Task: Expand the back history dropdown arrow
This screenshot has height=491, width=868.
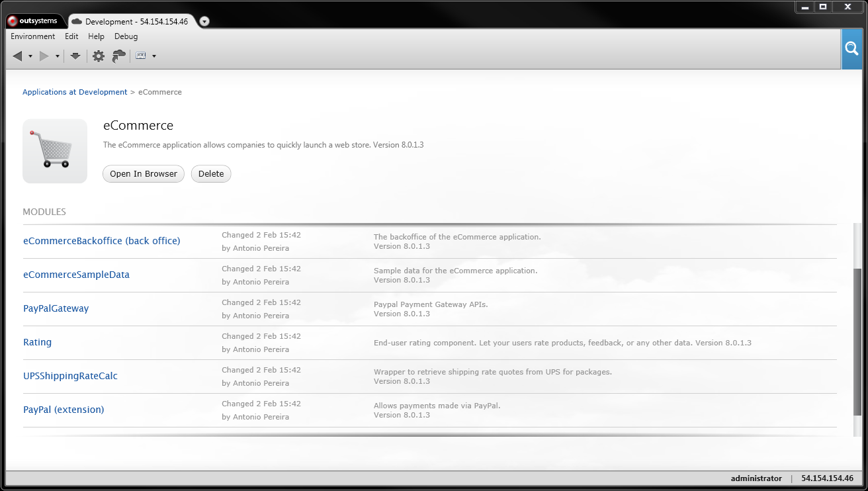Action: point(30,56)
